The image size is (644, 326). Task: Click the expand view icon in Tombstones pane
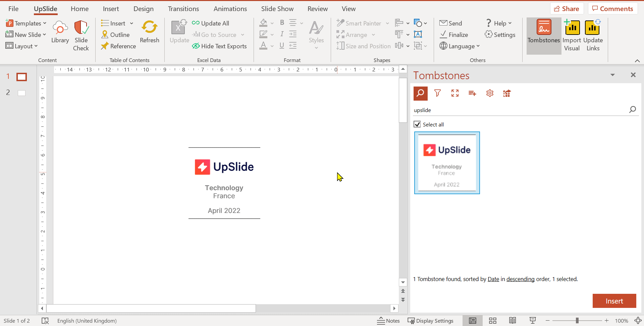pos(455,93)
